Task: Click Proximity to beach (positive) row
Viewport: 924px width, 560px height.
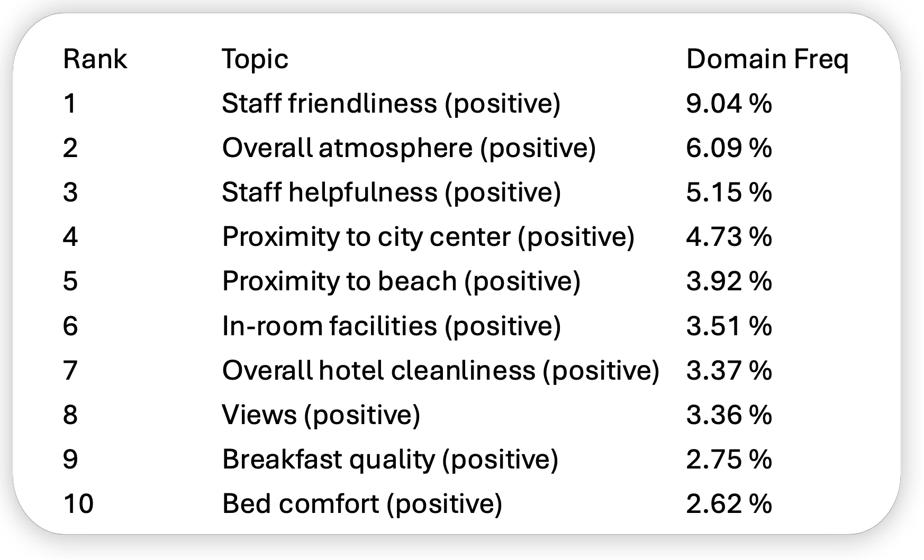Action: click(401, 281)
